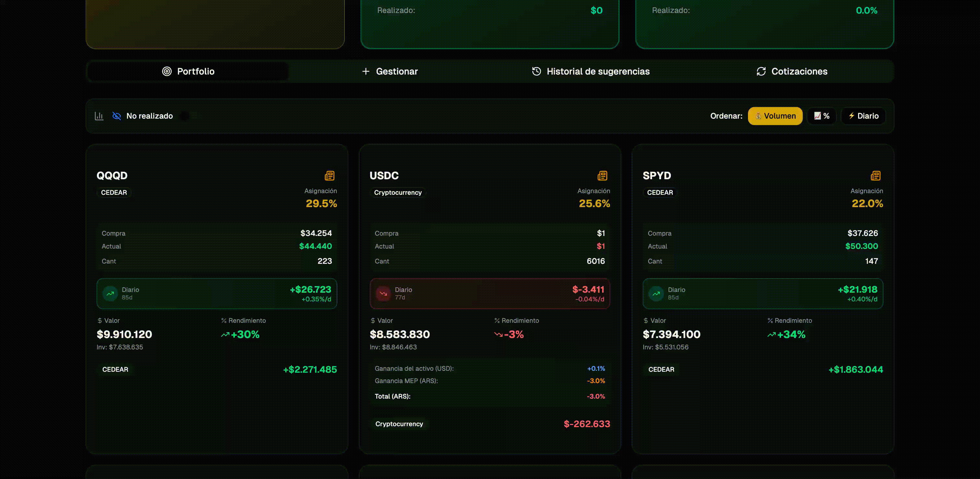Click the target icon on the Portfolio tab

167,71
